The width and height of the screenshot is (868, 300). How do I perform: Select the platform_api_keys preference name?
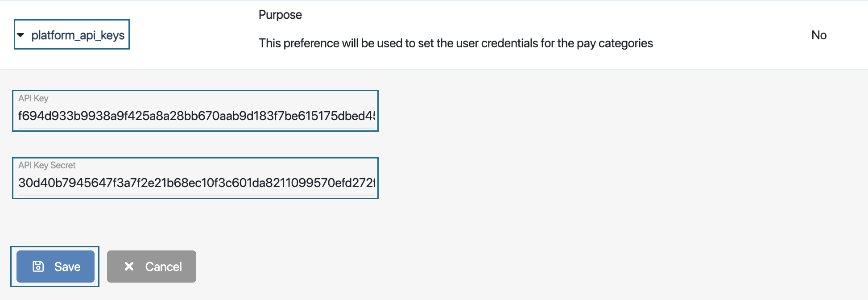tap(78, 35)
